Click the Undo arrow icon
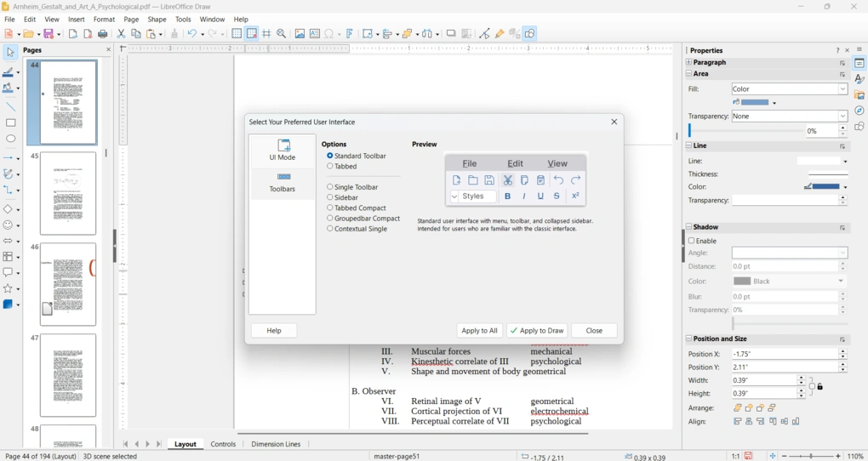This screenshot has height=461, width=868. coord(192,34)
